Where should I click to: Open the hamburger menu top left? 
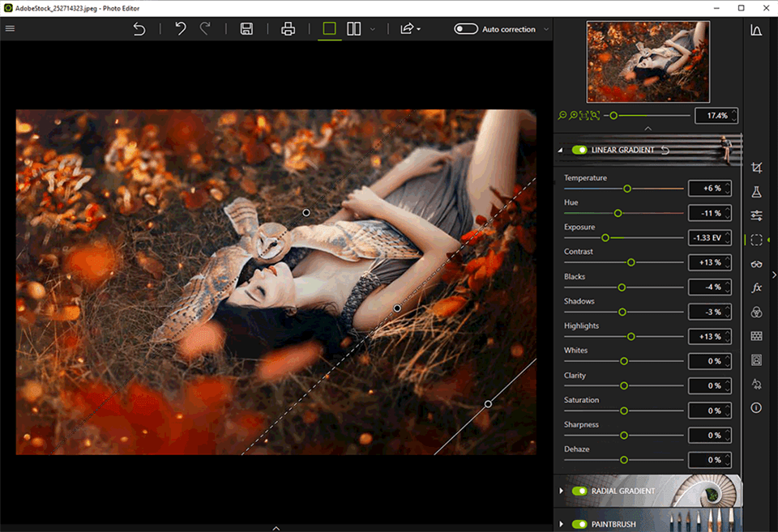coord(11,28)
